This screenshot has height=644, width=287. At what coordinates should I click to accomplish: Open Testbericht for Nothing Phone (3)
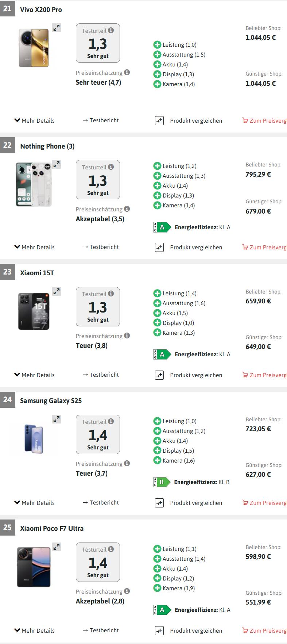coord(101,247)
